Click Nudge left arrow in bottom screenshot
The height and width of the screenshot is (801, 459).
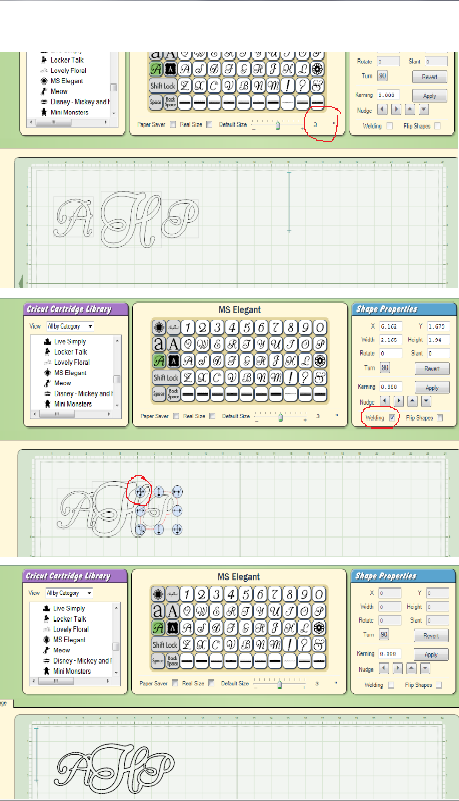click(384, 668)
